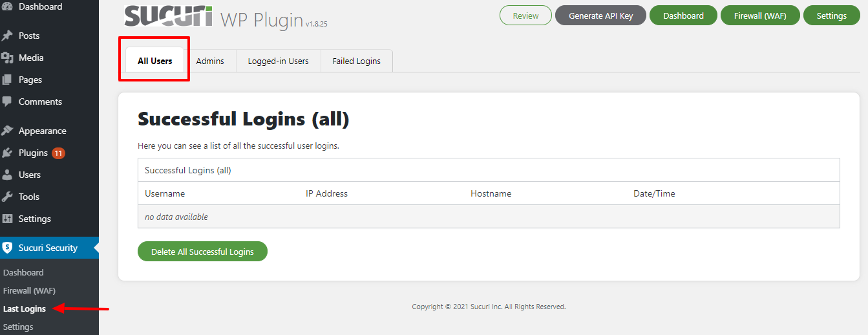868x335 pixels.
Task: Click the Tools wrench icon
Action: tap(7, 197)
